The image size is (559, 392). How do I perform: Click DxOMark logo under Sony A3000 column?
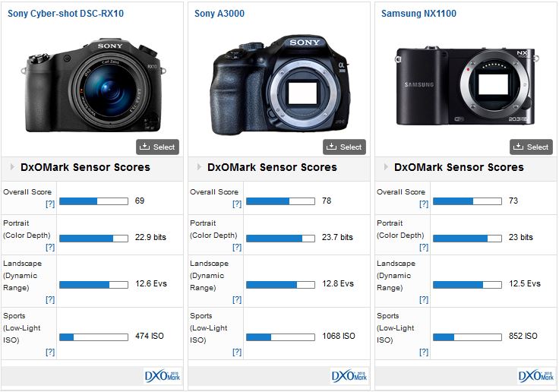(349, 376)
